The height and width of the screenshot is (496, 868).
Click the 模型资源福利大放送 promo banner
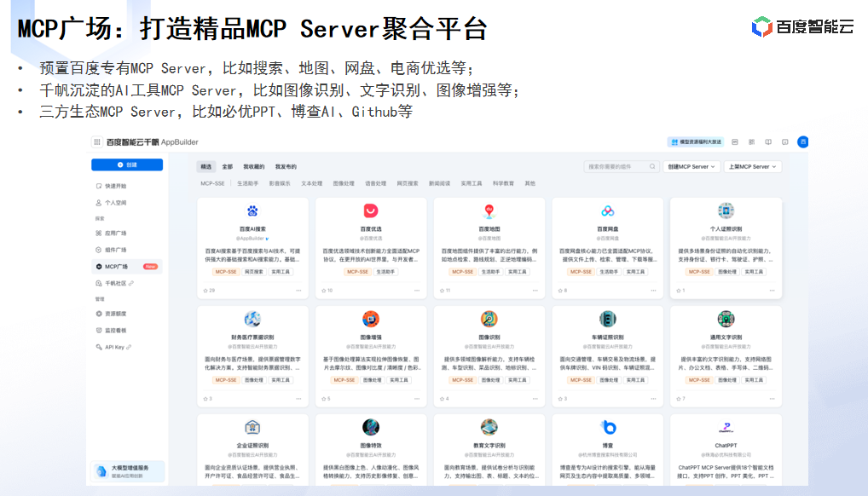(697, 141)
